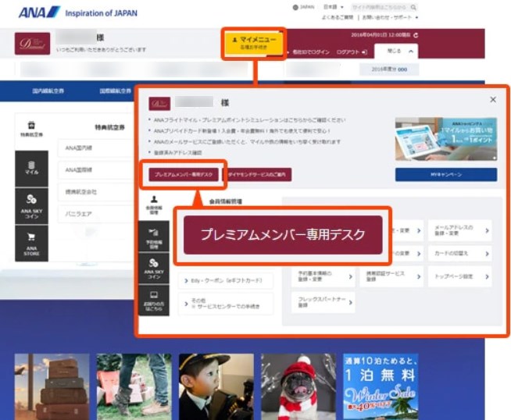Open the フレックスパートナー登録 tile

click(x=323, y=302)
